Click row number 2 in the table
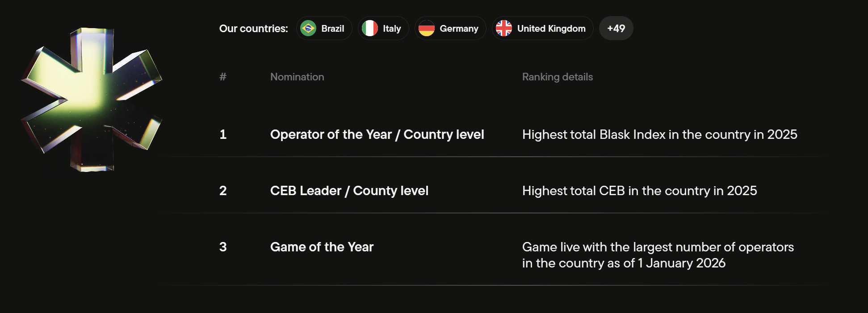 223,191
